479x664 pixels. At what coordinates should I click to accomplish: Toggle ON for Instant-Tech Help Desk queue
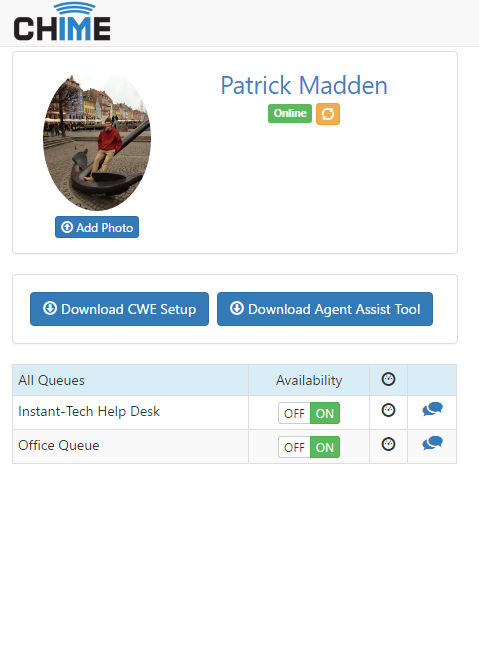coord(325,413)
